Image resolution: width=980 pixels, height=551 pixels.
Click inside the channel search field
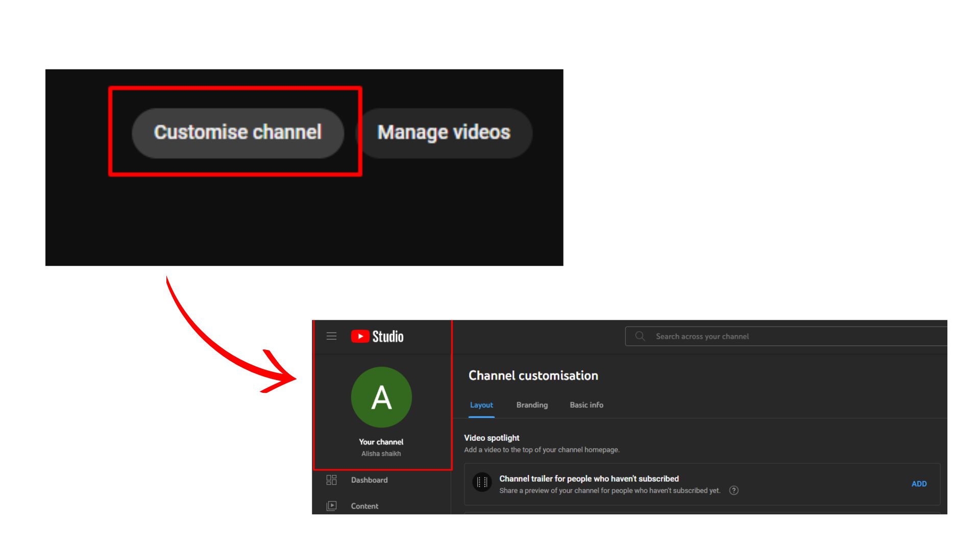click(740, 336)
